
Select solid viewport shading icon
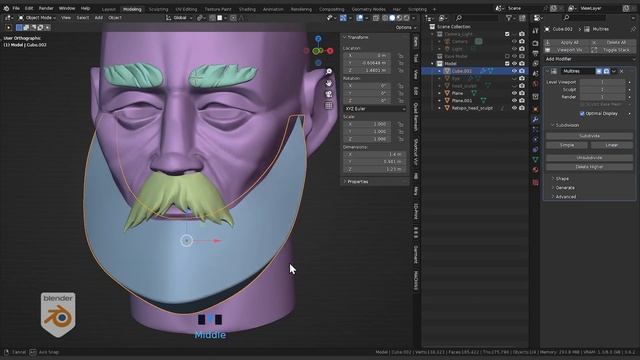coord(392,18)
